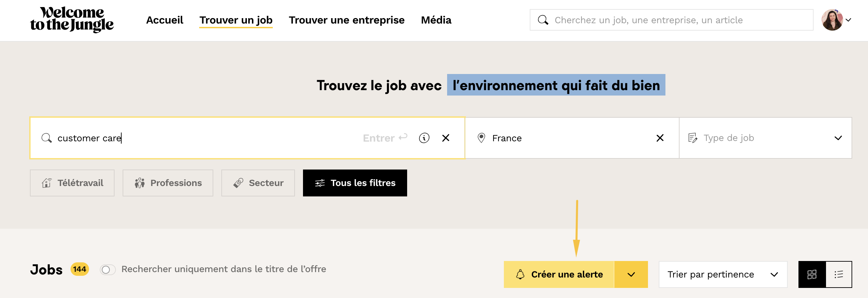
Task: Open the Type de job dropdown
Action: [765, 138]
